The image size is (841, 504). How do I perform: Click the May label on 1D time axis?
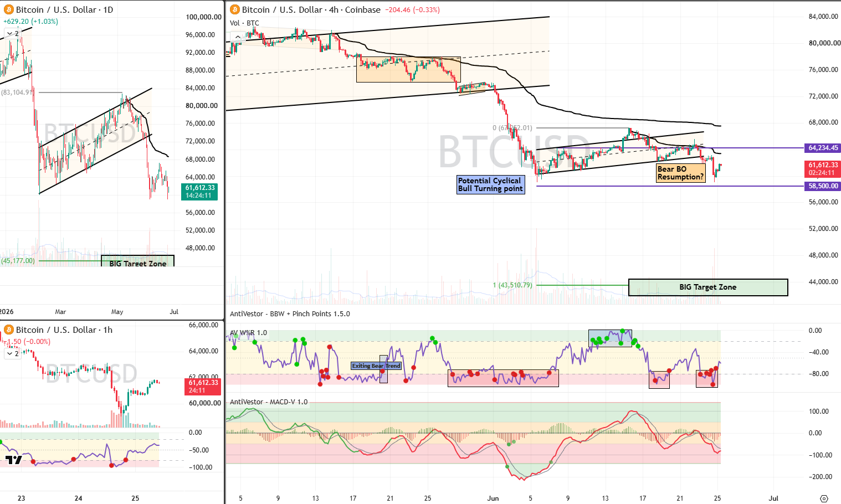tap(117, 312)
